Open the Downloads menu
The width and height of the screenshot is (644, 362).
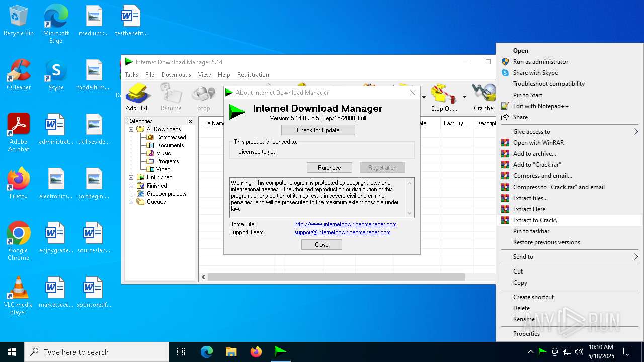pyautogui.click(x=176, y=75)
